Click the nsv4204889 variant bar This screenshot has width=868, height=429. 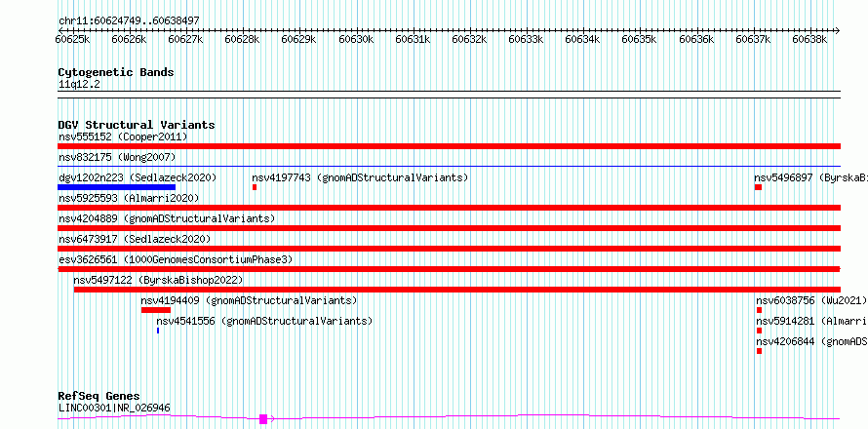tap(449, 228)
